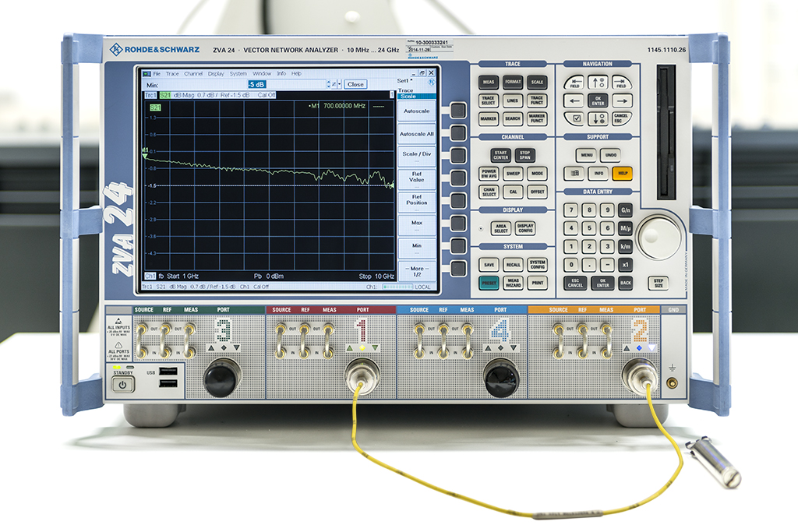
Task: Push the STOP SPAN hardware key
Action: tap(525, 155)
